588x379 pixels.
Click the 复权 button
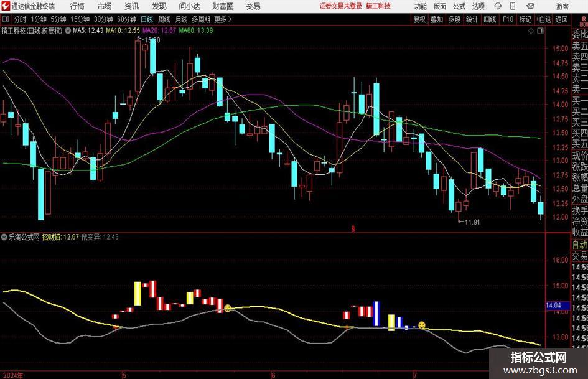tap(419, 19)
